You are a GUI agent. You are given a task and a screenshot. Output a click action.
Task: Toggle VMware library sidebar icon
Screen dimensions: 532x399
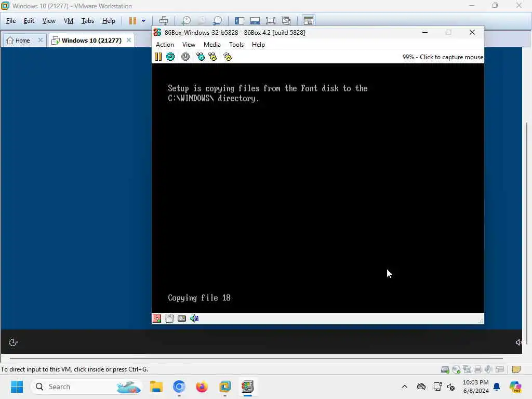click(239, 21)
